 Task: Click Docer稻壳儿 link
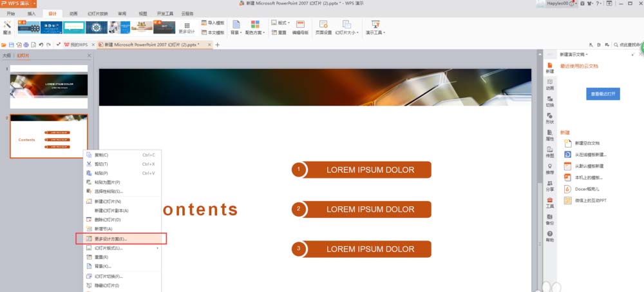point(587,189)
